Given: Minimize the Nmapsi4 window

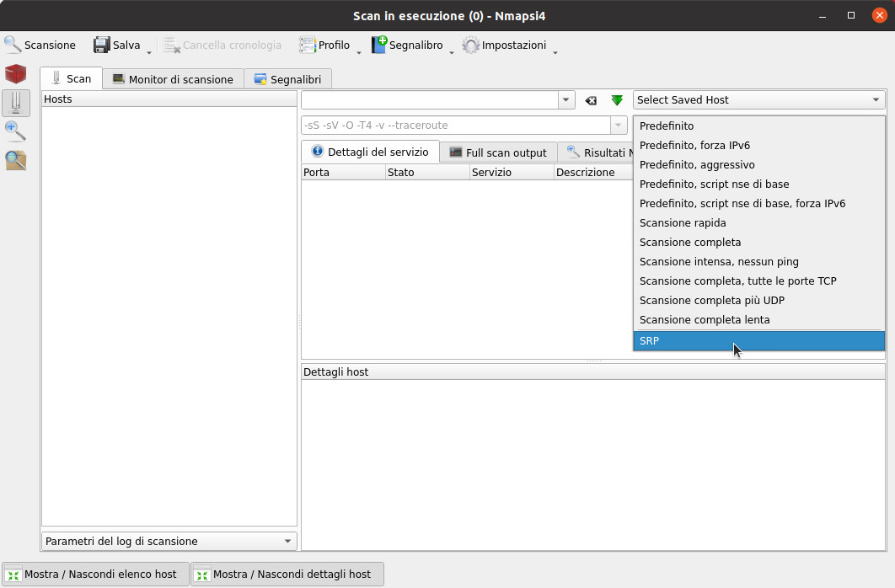Looking at the screenshot, I should coord(823,16).
